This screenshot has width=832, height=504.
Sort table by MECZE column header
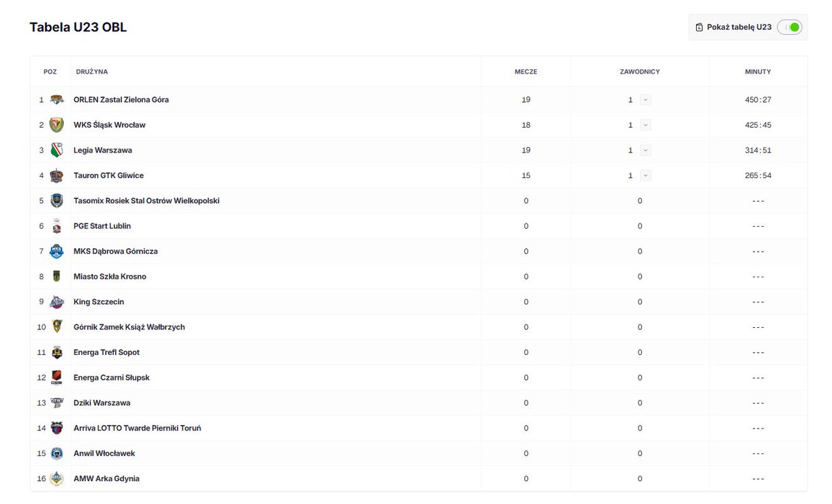526,72
